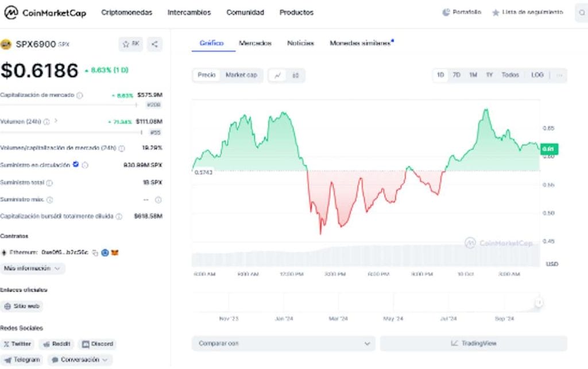588x369 pixels.
Task: Set chart range to Todos
Action: (x=510, y=75)
